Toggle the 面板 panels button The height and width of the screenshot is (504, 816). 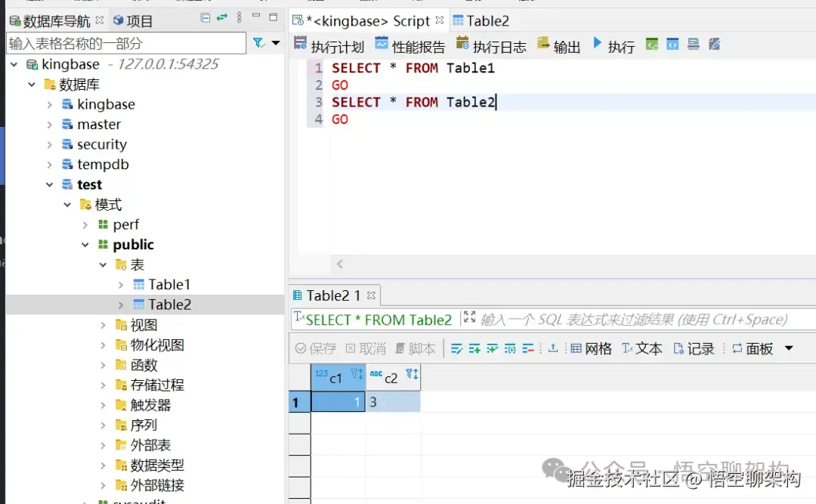pyautogui.click(x=752, y=348)
